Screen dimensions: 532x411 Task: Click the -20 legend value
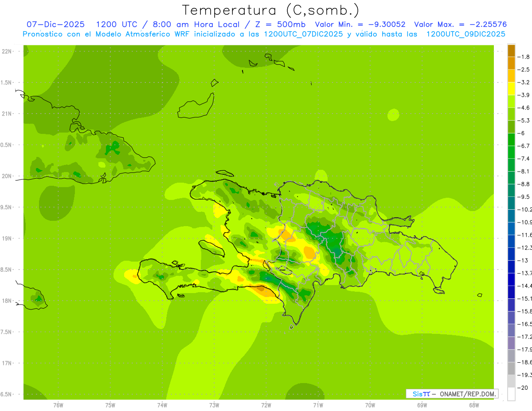coord(522,388)
